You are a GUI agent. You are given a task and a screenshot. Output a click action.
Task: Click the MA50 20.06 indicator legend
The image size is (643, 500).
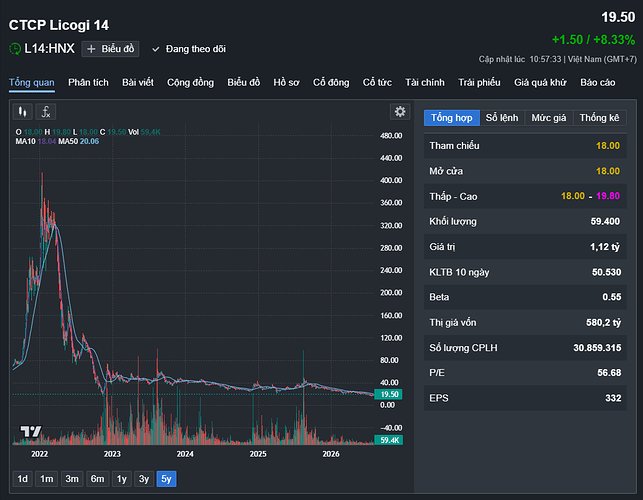pos(79,141)
